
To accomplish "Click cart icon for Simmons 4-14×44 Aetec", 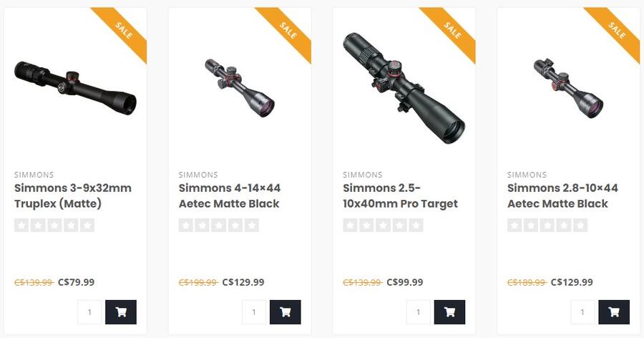I will [286, 312].
